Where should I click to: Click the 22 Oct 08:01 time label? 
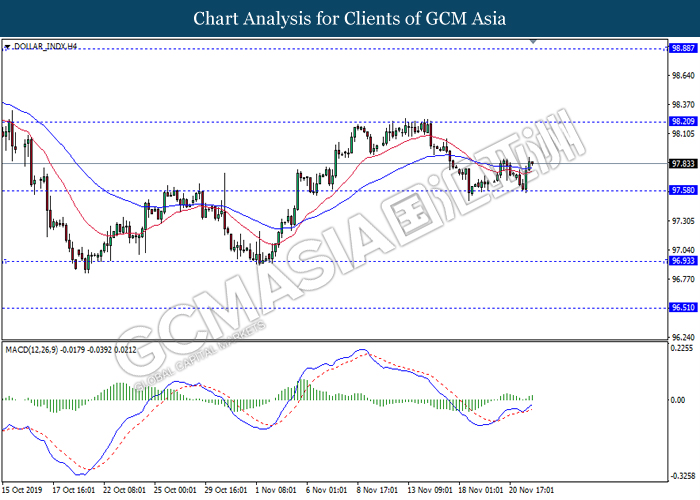point(125,490)
